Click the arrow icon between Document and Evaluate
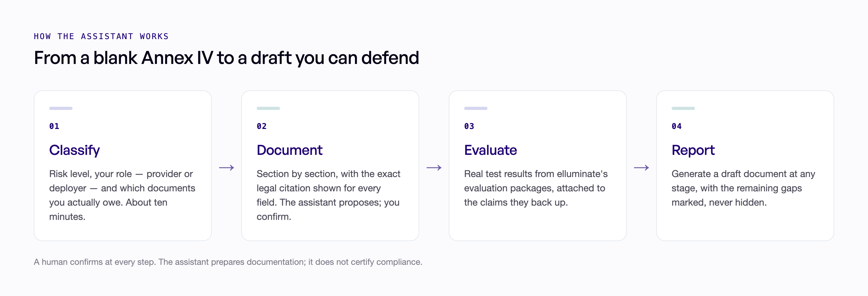868x296 pixels. [x=434, y=168]
